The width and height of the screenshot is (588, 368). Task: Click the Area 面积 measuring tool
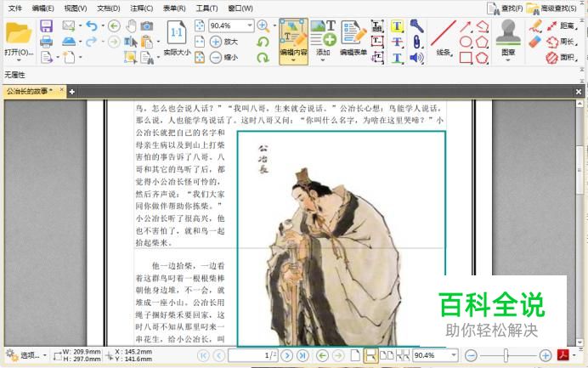click(561, 58)
